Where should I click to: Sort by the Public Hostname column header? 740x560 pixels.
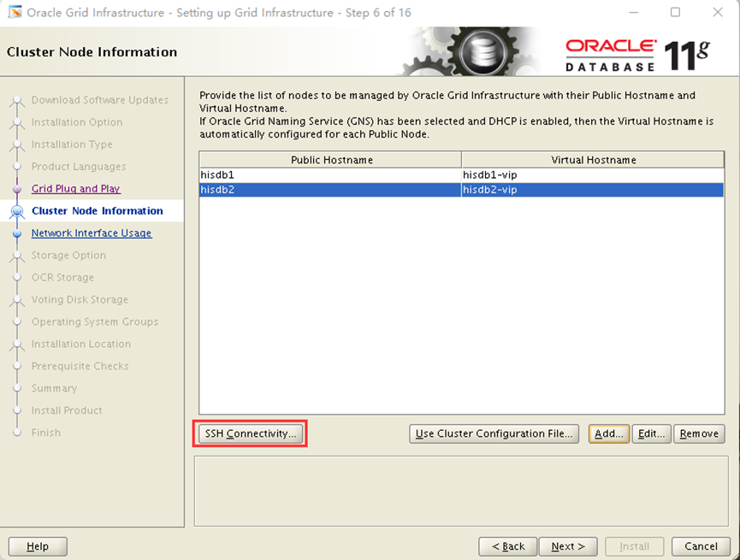click(x=330, y=160)
